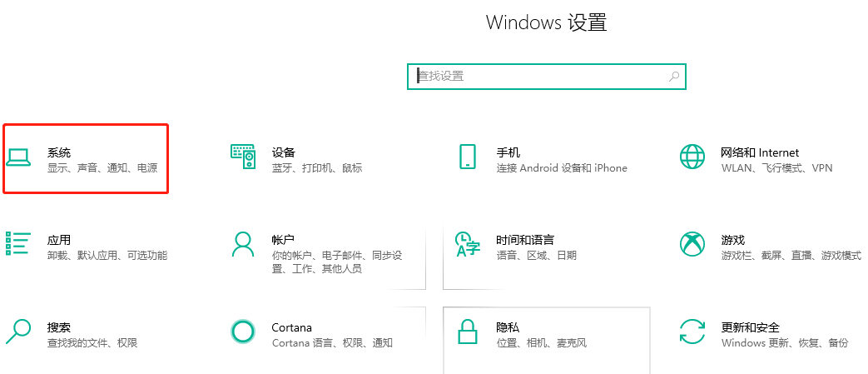
Task: Open 更新和安全 via its title text
Action: (749, 327)
